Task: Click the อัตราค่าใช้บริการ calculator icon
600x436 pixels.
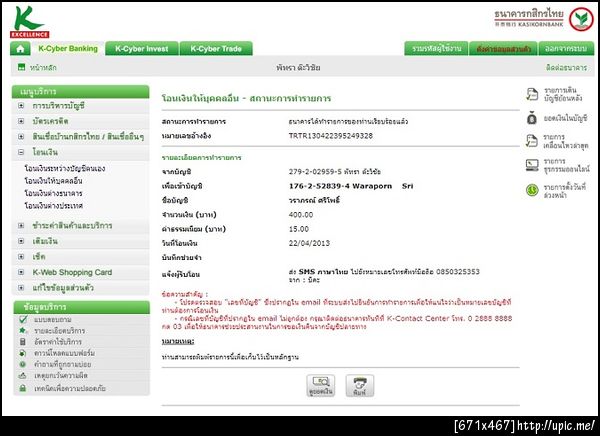Action: click(x=23, y=341)
